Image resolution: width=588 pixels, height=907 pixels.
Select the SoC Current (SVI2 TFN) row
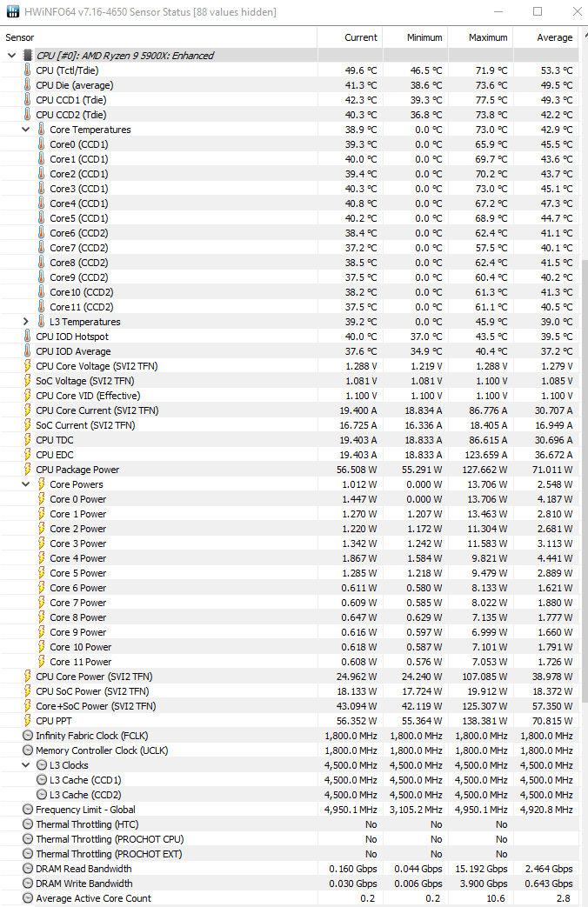point(290,425)
